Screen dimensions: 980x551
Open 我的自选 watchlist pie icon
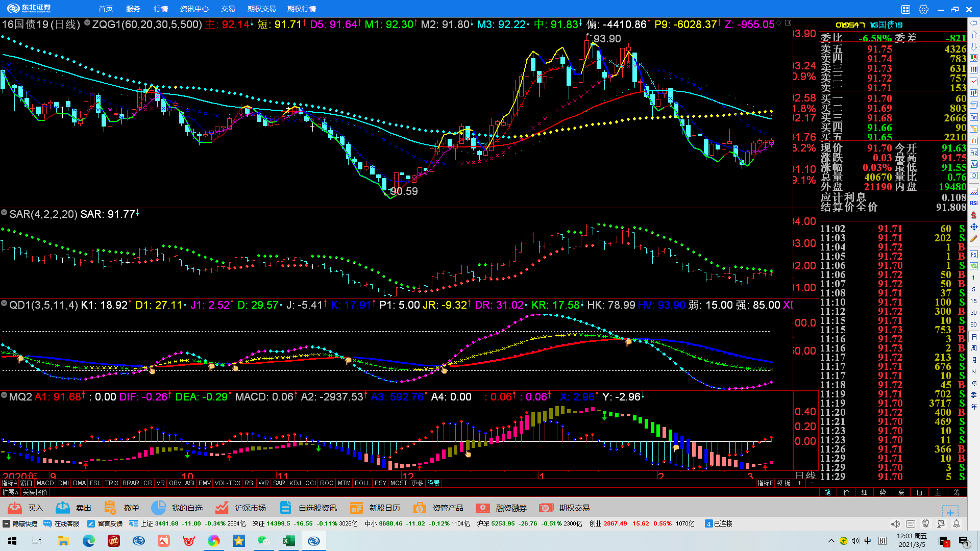coord(158,508)
